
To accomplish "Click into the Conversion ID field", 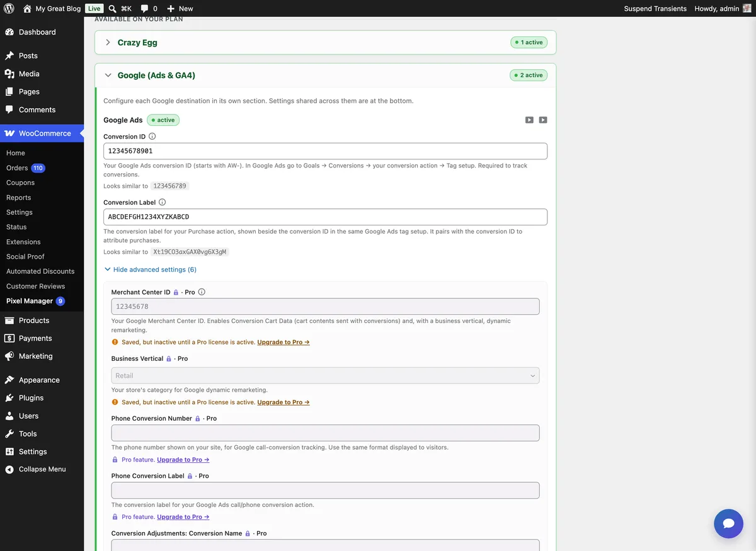I will (x=325, y=151).
